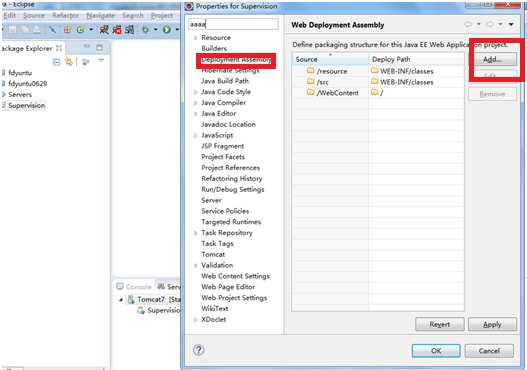This screenshot has width=527, height=370.
Task: Start Tomcat with the yellow cat icon
Action: point(104,30)
